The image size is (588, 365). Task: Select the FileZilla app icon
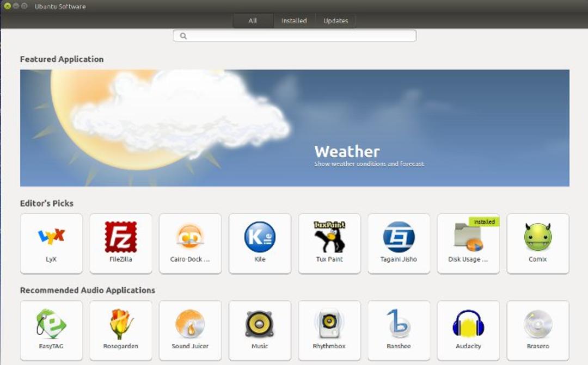click(121, 237)
